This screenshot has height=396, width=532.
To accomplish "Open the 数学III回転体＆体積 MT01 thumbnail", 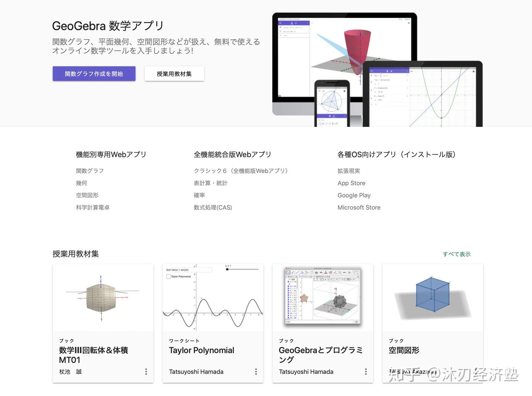I will pos(103,298).
